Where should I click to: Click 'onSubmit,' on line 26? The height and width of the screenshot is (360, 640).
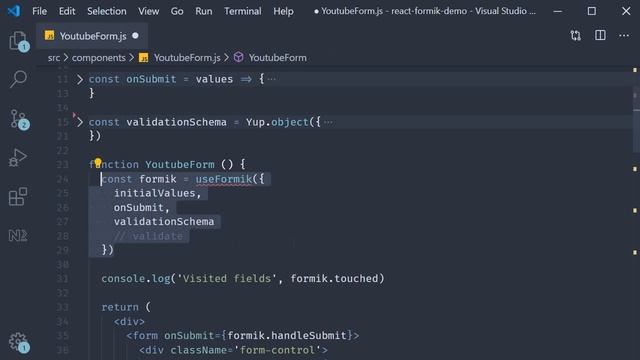click(141, 207)
